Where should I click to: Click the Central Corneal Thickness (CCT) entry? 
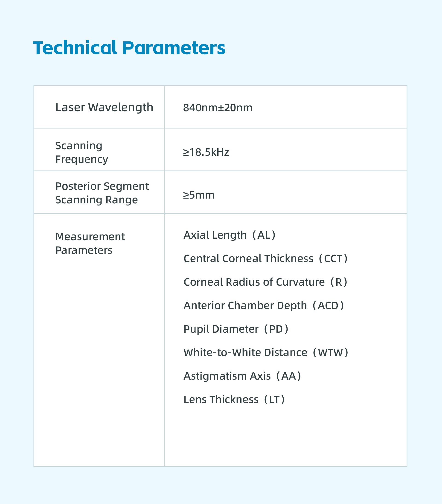tap(265, 258)
